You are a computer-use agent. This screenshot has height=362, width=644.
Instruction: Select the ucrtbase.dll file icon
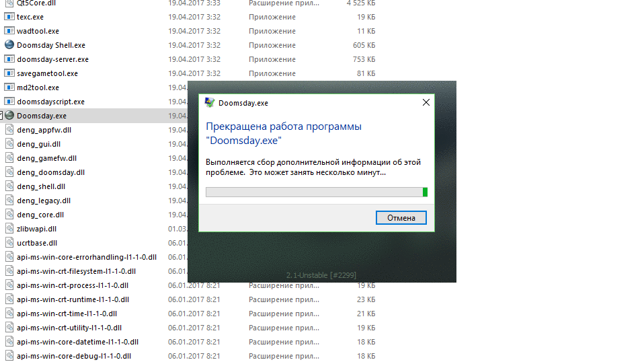[9, 243]
